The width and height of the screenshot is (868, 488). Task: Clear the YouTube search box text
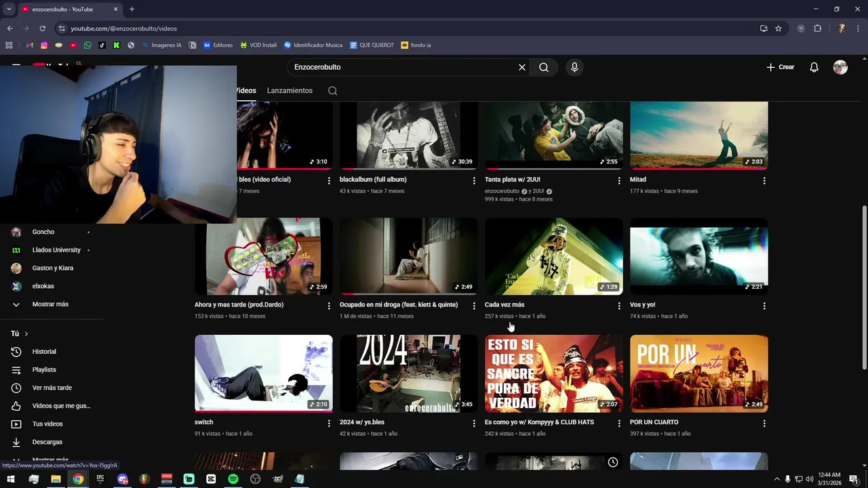[522, 67]
